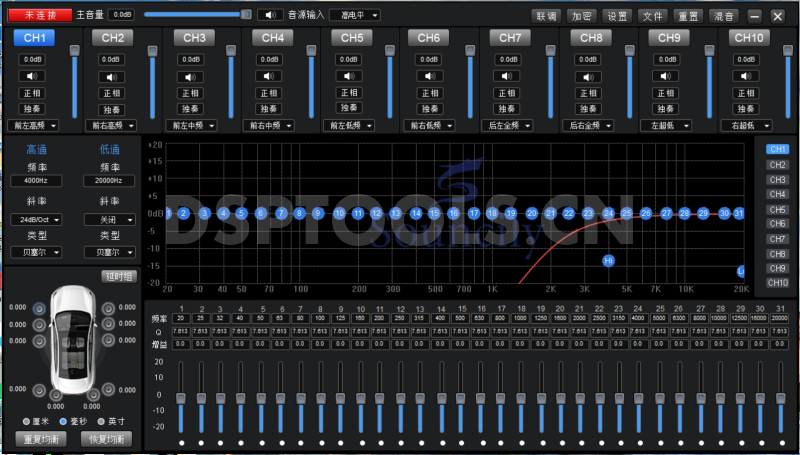The width and height of the screenshot is (800, 455).
Task: Mute channel CH9 speaker icon
Action: [x=665, y=76]
